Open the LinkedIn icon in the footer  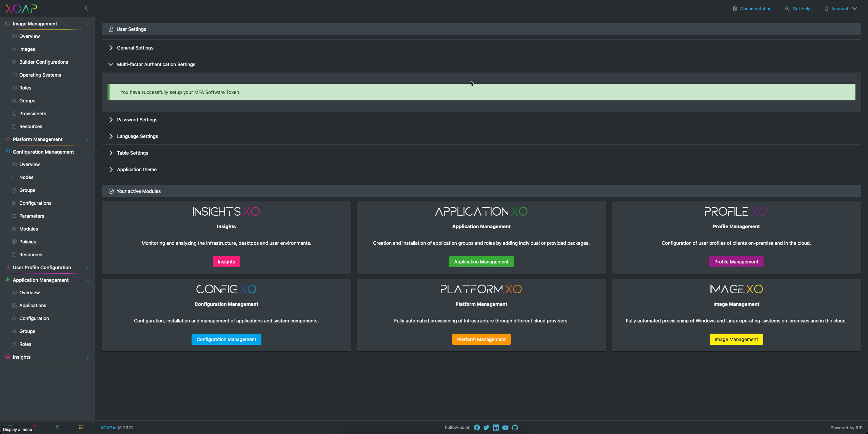pos(496,428)
